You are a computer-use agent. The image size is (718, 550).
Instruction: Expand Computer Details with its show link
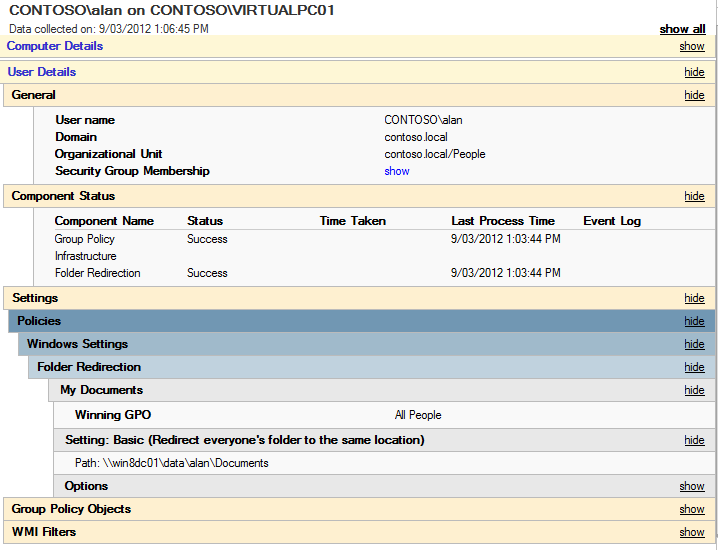(692, 47)
